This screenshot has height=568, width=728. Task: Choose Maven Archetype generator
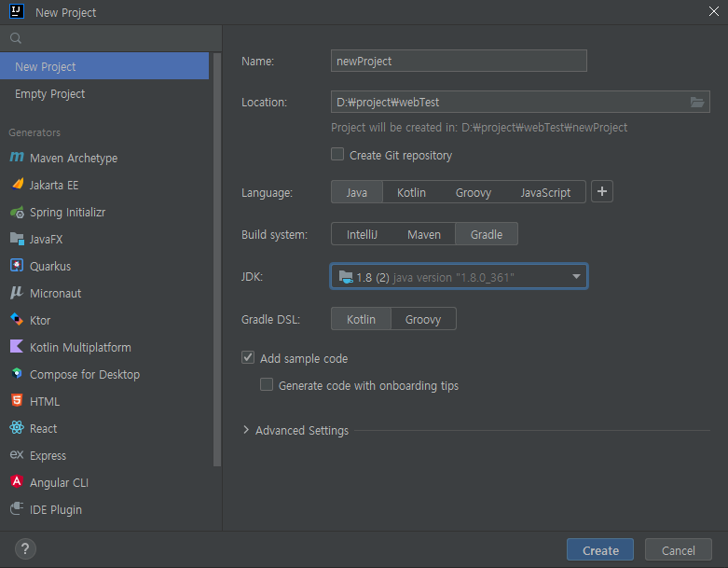point(74,158)
